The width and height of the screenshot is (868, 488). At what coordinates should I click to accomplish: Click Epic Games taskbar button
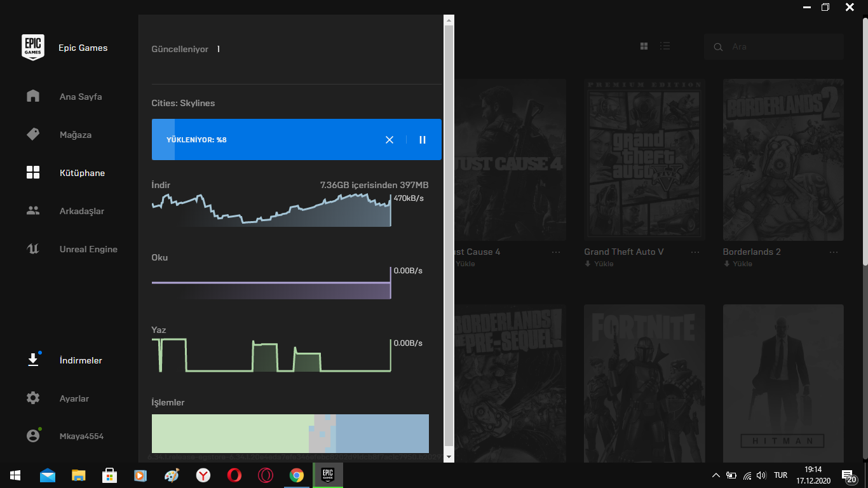pyautogui.click(x=328, y=475)
